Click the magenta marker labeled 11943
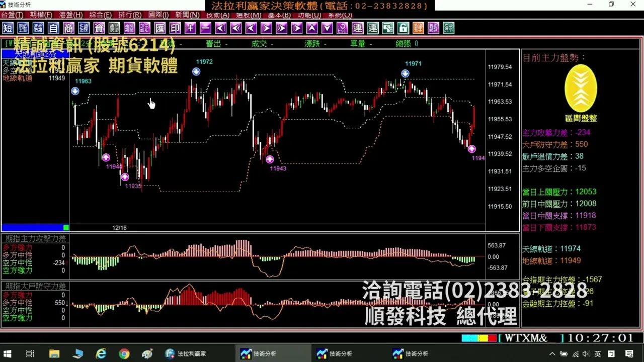The height and width of the screenshot is (362, 644). [x=270, y=159]
